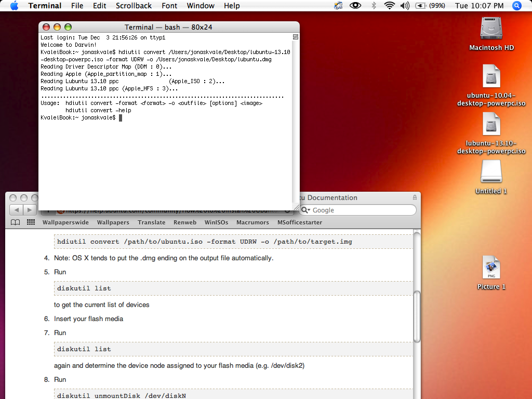Click the first diskutil list code block
This screenshot has width=532, height=399.
coord(233,288)
